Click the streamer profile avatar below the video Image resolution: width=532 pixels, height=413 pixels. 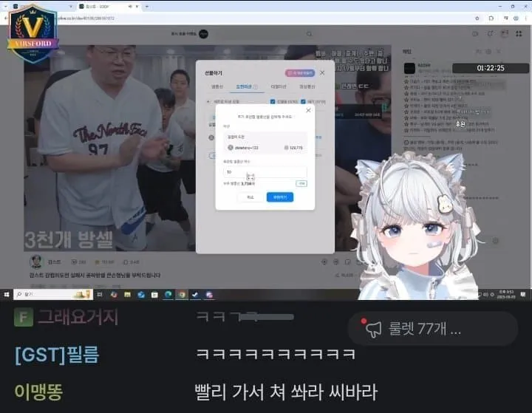(36, 262)
